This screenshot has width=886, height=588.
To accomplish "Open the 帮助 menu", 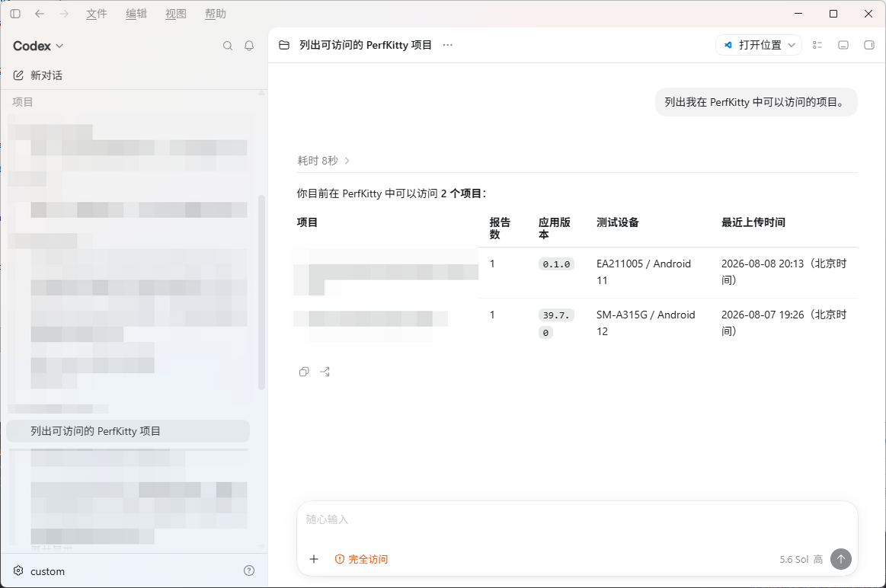I will point(215,14).
